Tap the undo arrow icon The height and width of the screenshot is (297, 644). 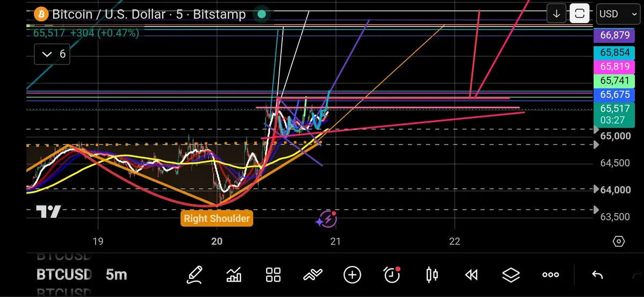point(597,275)
